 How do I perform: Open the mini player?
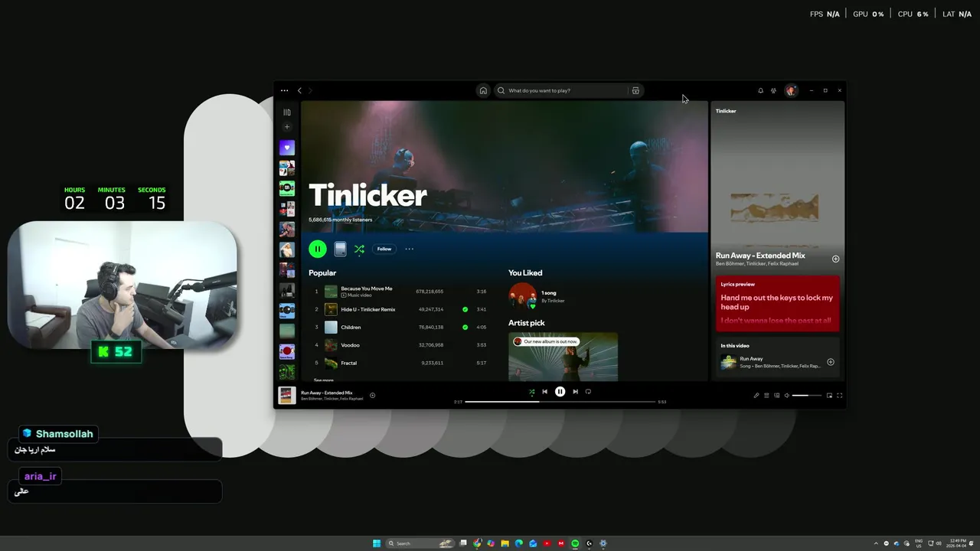pyautogui.click(x=829, y=396)
